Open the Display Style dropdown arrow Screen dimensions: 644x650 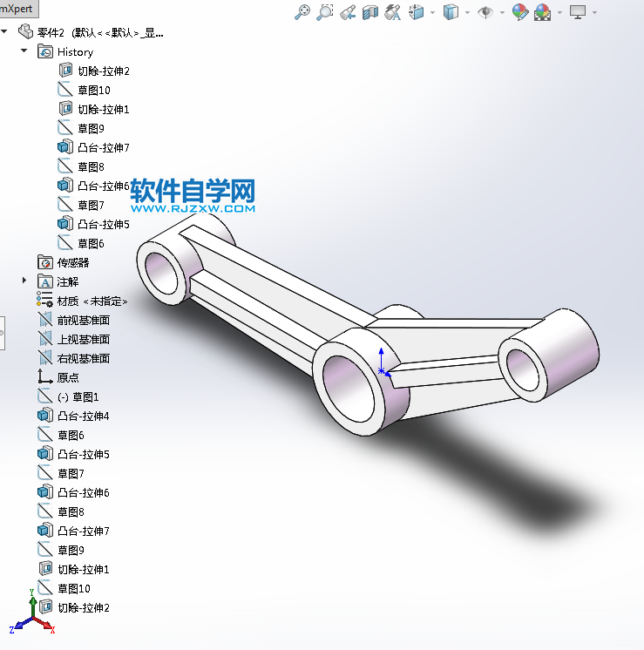coord(467,12)
